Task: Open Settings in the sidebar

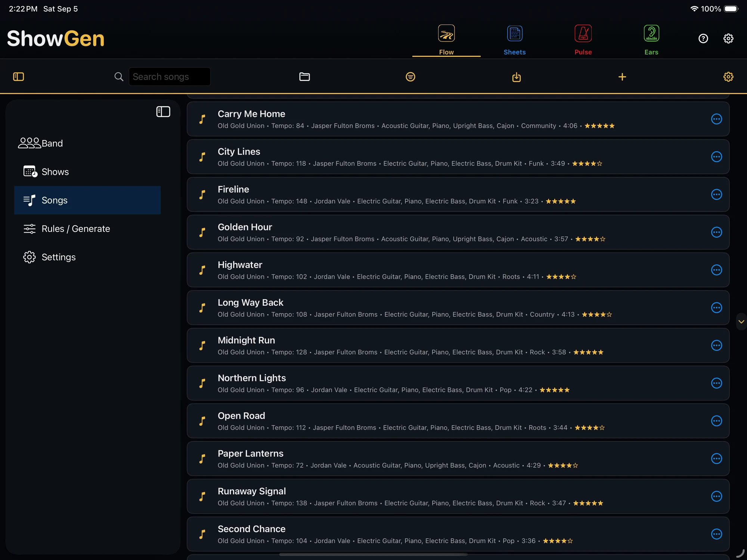Action: tap(87, 257)
